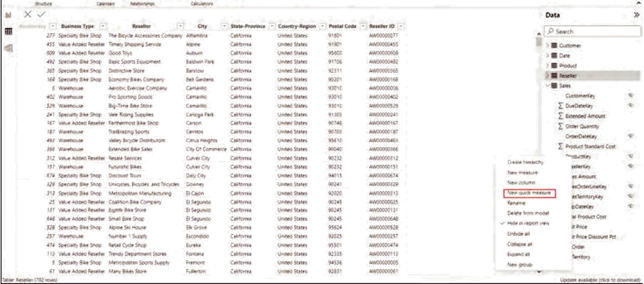Click the Product table icon
This screenshot has width=644, height=284.
point(554,66)
